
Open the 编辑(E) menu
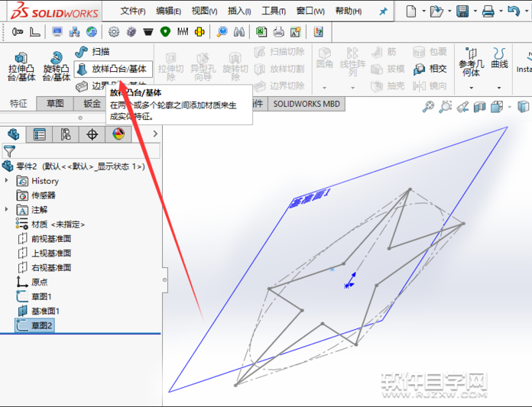(x=168, y=11)
